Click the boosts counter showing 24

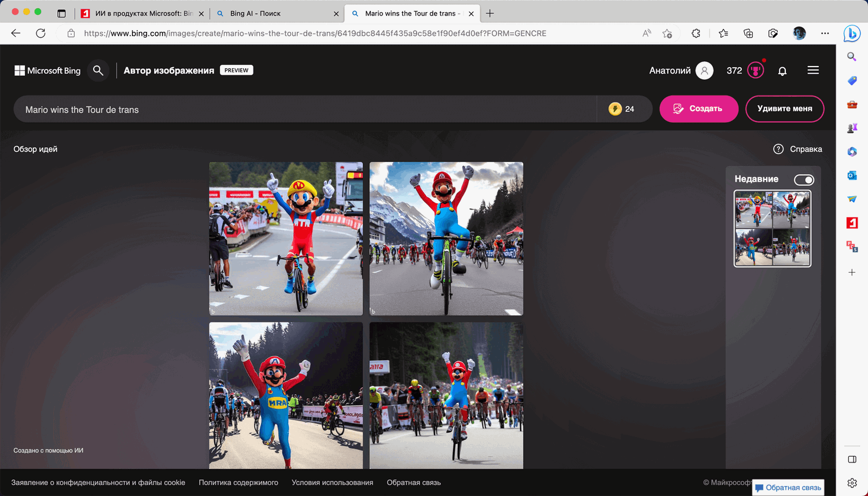(622, 109)
